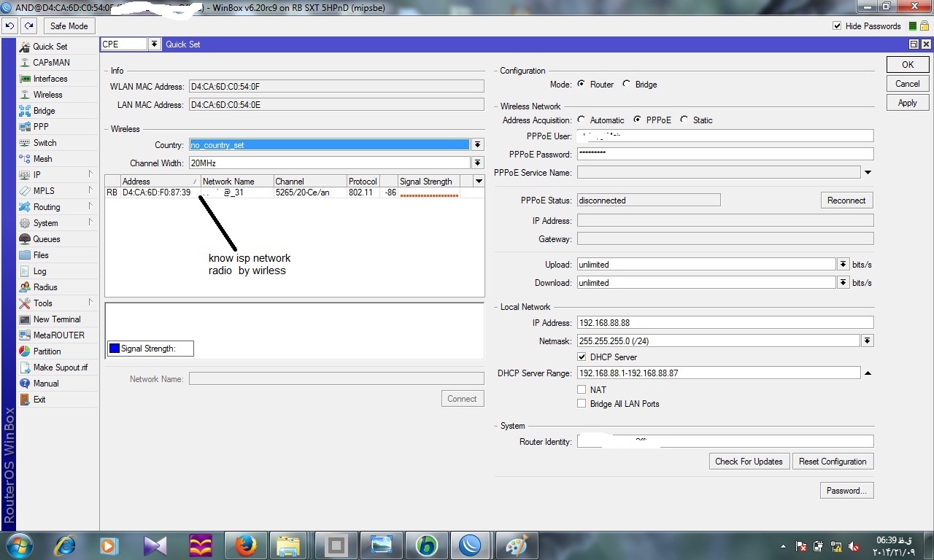This screenshot has width=934, height=560.
Task: Click the padlock icon in the toolbar
Action: coord(924,26)
